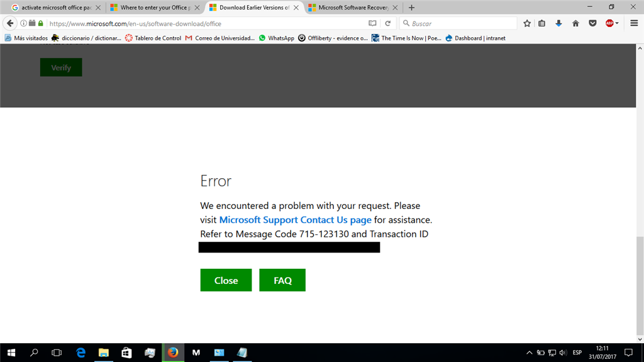Open 'Offliberty - evidence o...' bookmark
Screen dimensions: 644x362
click(333, 38)
